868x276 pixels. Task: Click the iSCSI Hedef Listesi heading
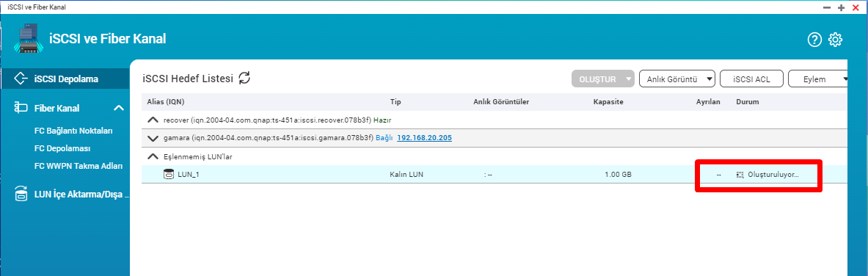point(188,79)
